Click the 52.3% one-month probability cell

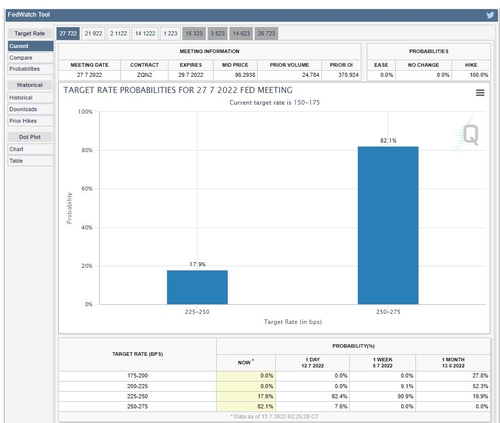453,386
